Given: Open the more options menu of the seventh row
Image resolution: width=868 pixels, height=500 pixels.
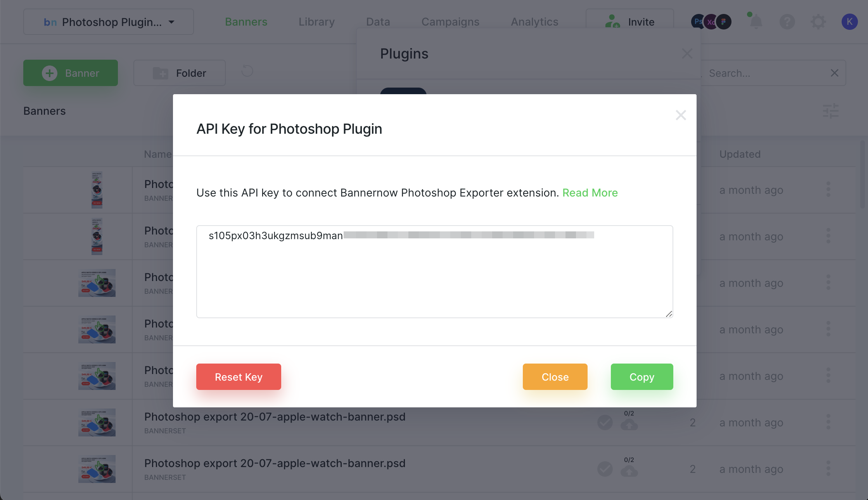Looking at the screenshot, I should click(x=828, y=469).
